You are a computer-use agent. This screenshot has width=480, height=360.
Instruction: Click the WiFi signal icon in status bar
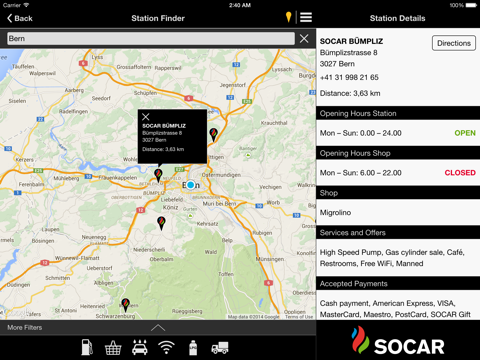click(26, 5)
